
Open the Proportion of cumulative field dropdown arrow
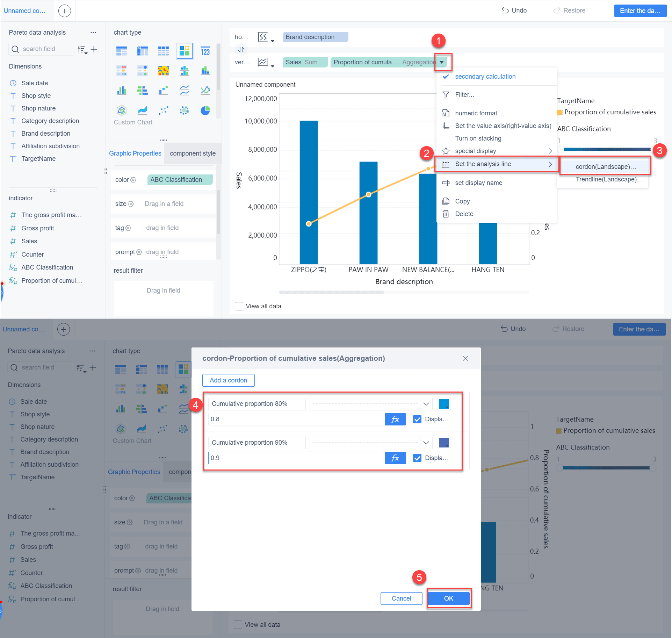point(442,62)
